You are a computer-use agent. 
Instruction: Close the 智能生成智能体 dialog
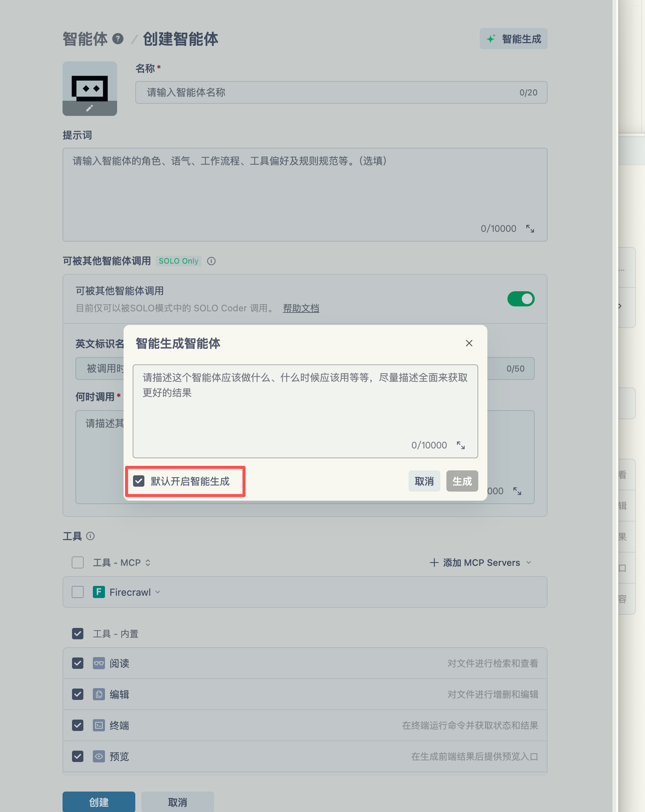click(x=469, y=343)
